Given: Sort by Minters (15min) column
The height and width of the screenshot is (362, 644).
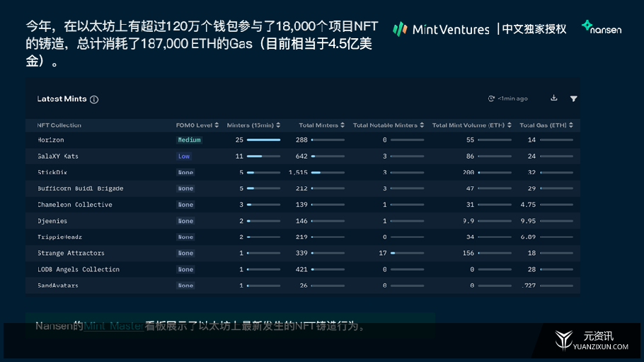Looking at the screenshot, I should point(253,125).
